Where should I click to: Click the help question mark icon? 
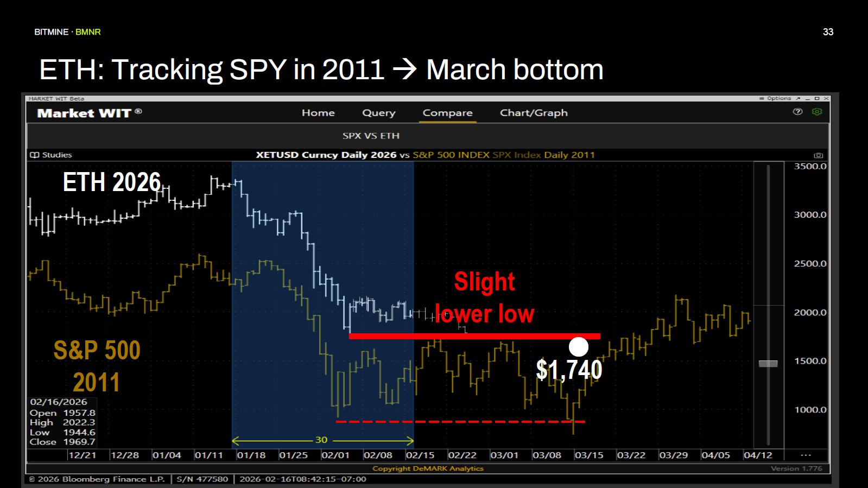coord(797,112)
